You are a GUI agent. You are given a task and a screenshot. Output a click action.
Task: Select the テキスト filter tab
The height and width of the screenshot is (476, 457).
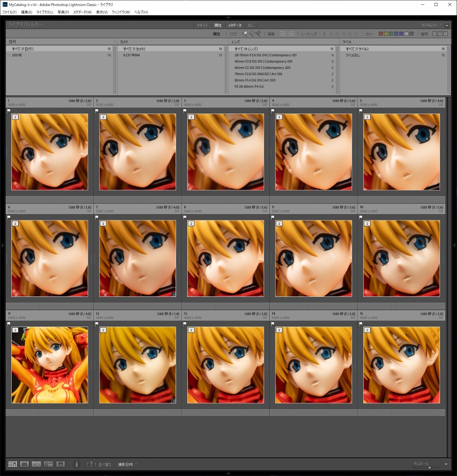[x=202, y=25]
